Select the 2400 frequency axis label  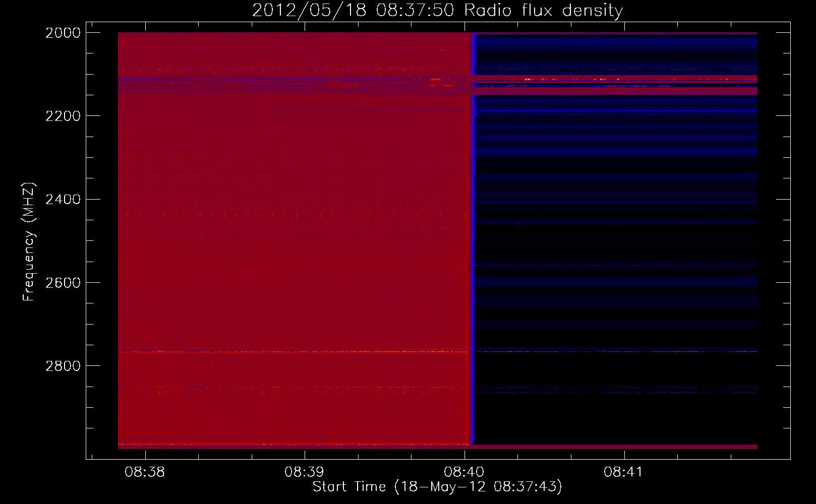tap(63, 200)
